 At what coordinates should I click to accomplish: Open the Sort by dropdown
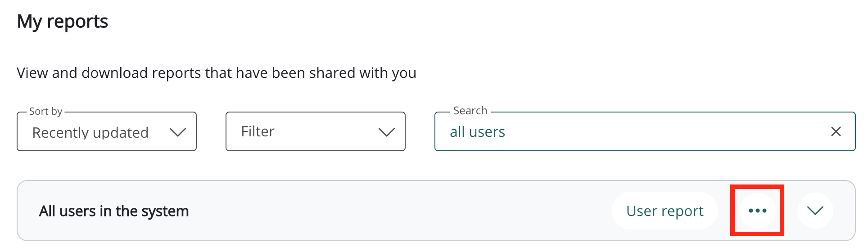point(107,132)
